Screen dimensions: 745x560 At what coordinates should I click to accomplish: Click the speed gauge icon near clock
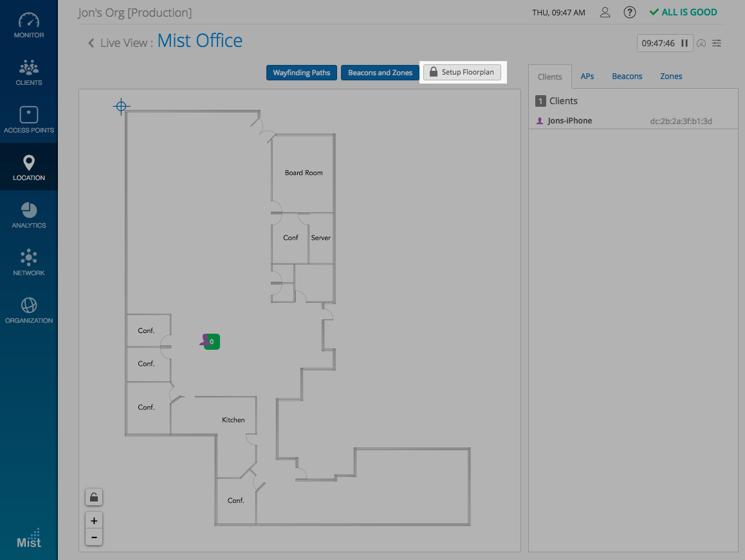tap(701, 43)
